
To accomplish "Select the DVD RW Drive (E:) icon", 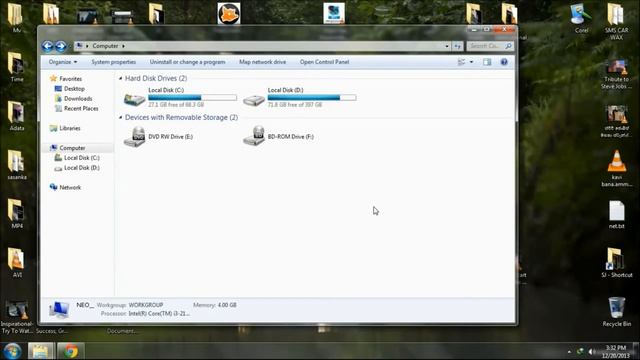I will [x=134, y=137].
